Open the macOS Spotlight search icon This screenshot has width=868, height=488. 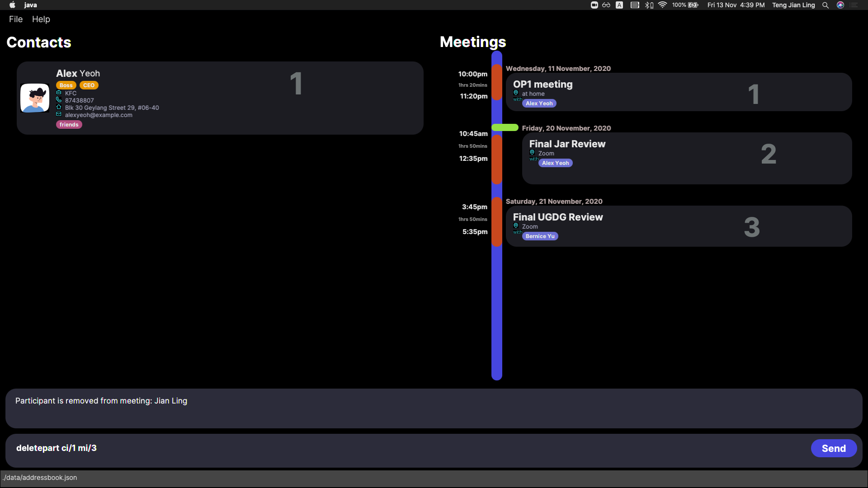click(826, 5)
